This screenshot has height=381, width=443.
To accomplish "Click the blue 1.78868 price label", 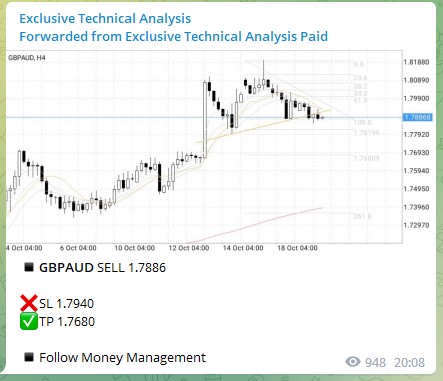I will pos(418,117).
